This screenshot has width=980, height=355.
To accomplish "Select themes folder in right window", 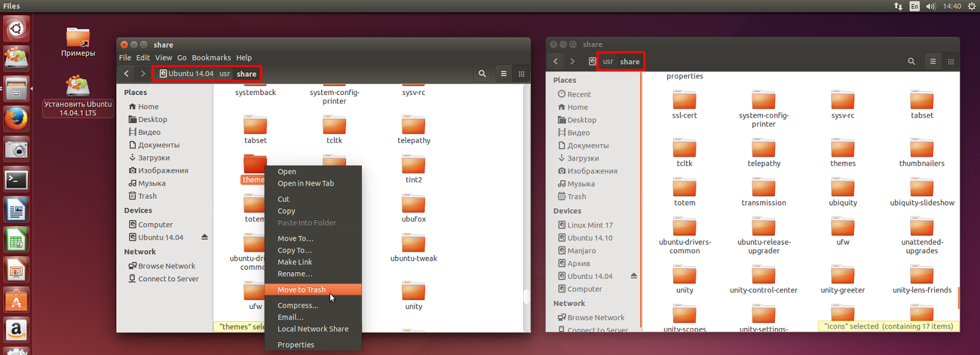I will [843, 153].
